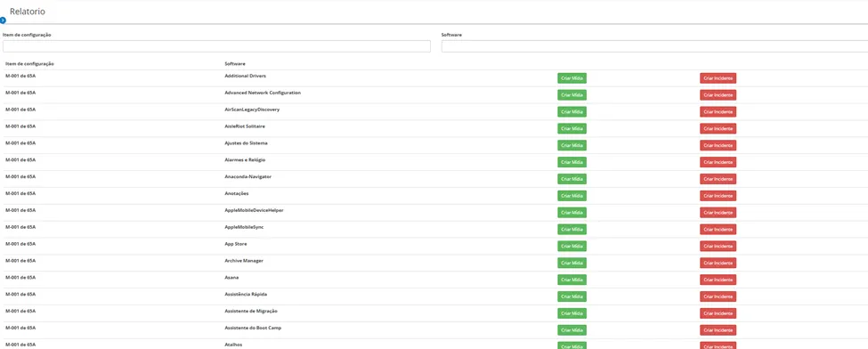Click M-001 de 65A in Additional Drivers row
Screen dimensions: 868x349
[20, 76]
